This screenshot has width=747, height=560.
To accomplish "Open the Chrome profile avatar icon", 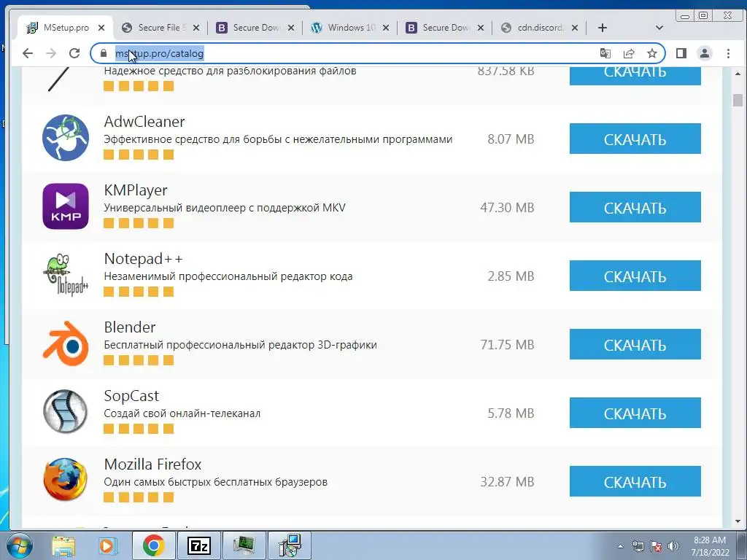I will click(705, 53).
